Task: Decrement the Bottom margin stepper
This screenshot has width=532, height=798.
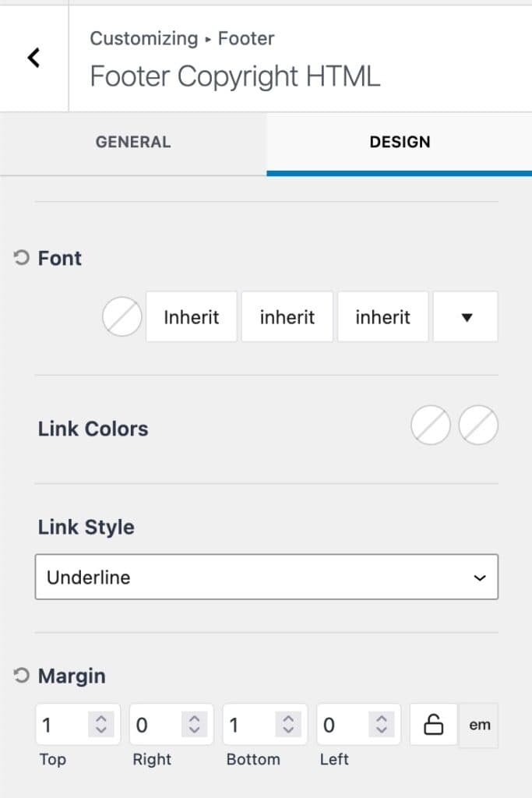Action: [x=287, y=730]
